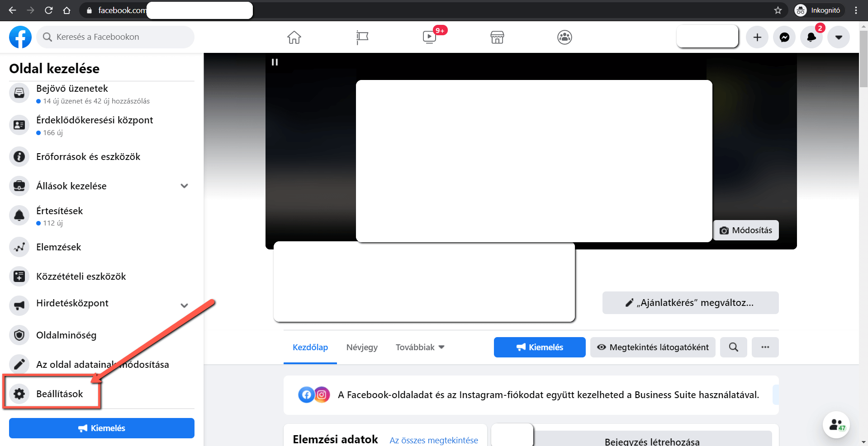
Task: Click the Instagram icon in the Business Suite banner
Action: [x=322, y=395]
